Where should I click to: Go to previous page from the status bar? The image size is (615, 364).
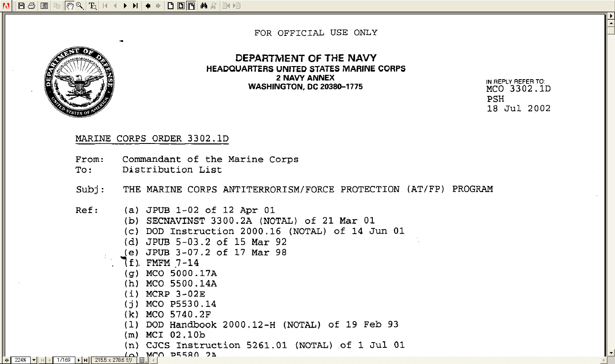coord(49,360)
